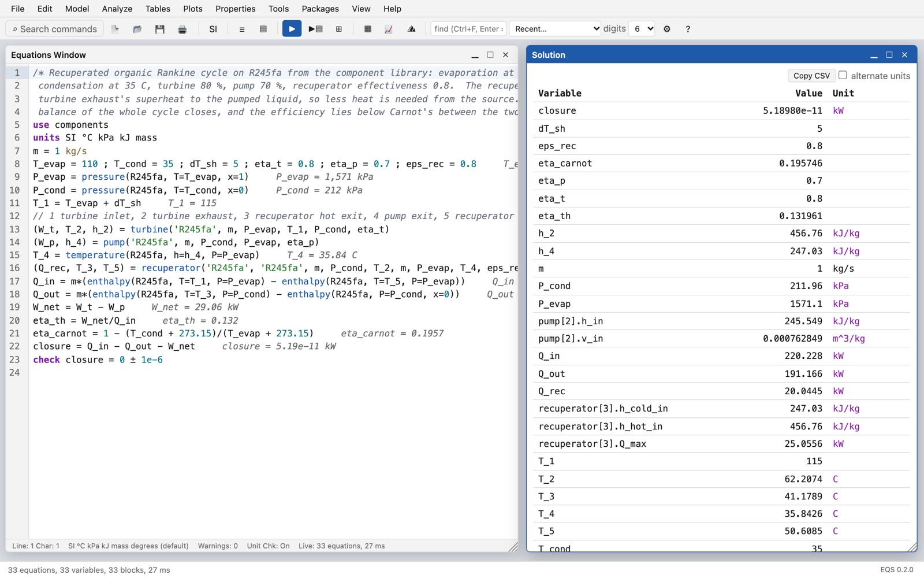
Task: Click the dark table icon before the plot icon
Action: coord(367,29)
